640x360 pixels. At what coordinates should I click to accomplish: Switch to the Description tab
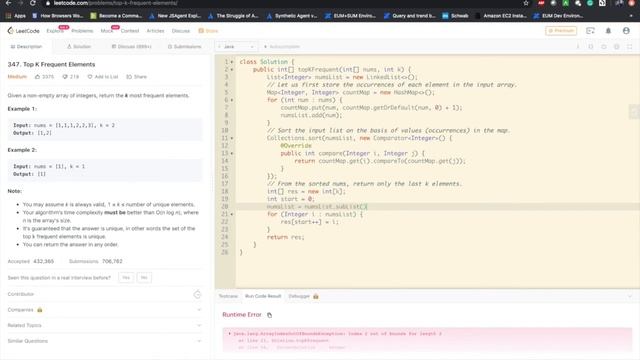(26, 47)
